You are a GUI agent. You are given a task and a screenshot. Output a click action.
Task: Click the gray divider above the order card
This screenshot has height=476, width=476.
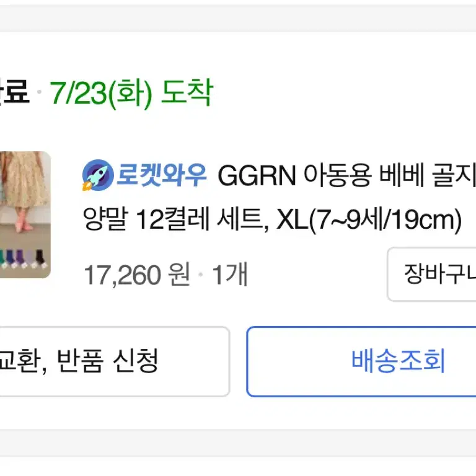click(238, 19)
